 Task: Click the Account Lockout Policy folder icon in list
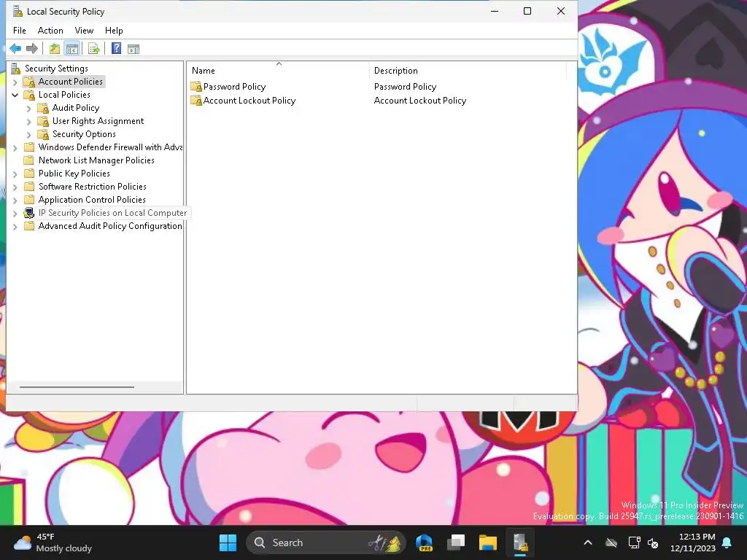pyautogui.click(x=196, y=101)
